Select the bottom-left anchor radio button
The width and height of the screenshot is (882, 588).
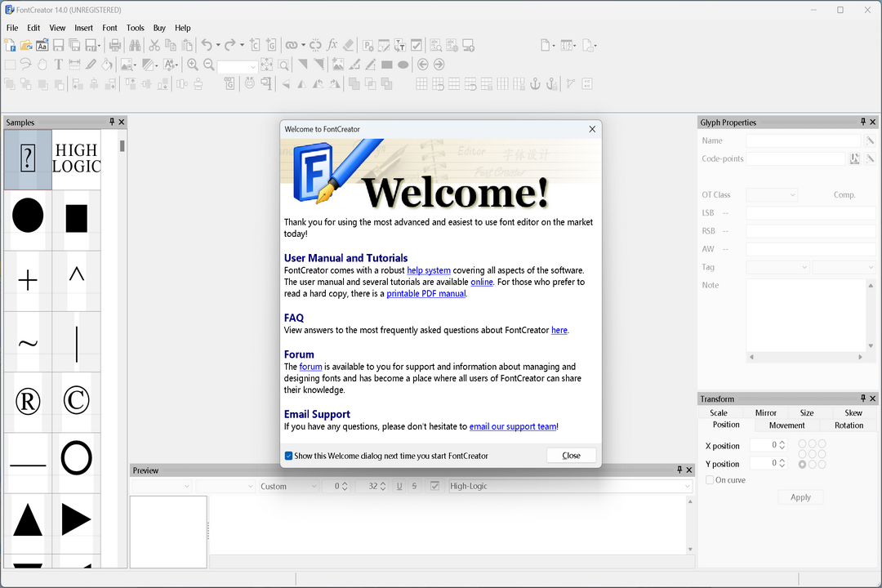coord(802,464)
